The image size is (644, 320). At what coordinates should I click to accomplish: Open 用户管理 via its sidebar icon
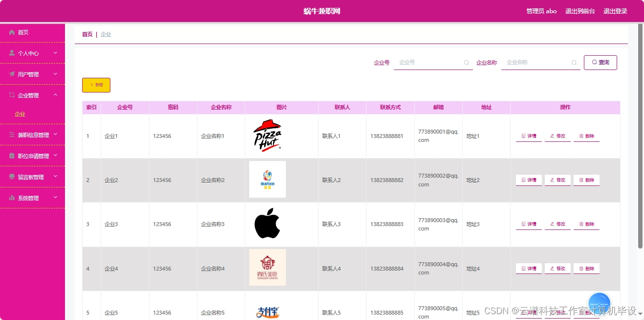[12, 74]
